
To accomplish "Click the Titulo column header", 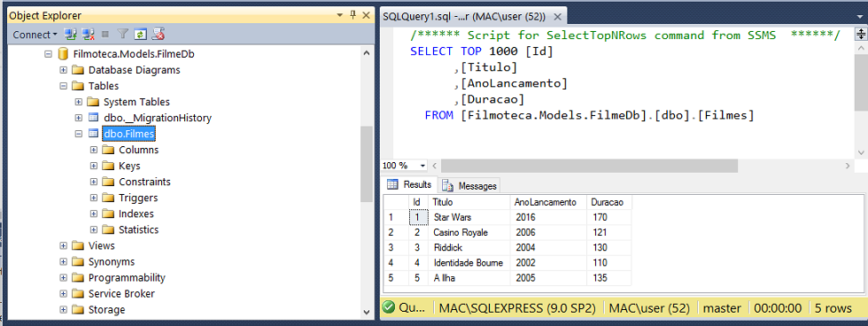I will (469, 203).
